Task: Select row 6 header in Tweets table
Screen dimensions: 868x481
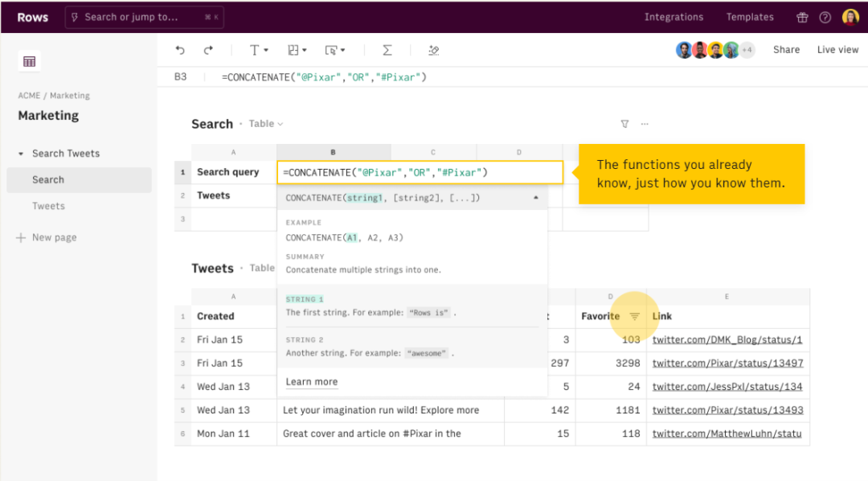Action: click(182, 434)
